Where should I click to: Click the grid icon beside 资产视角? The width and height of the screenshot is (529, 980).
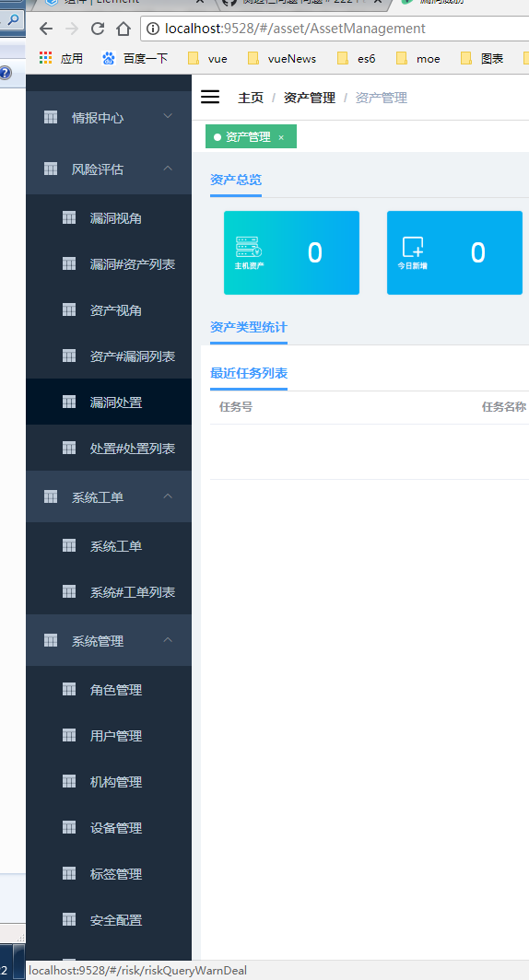(69, 310)
